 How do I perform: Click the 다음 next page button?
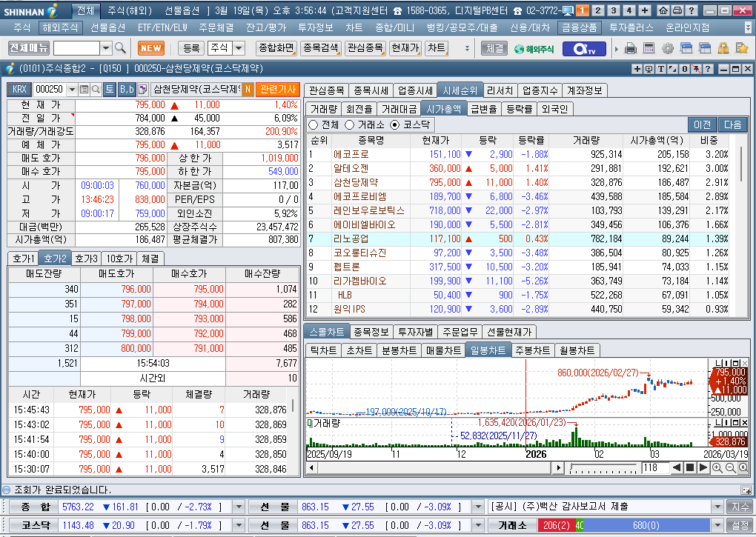coord(733,124)
